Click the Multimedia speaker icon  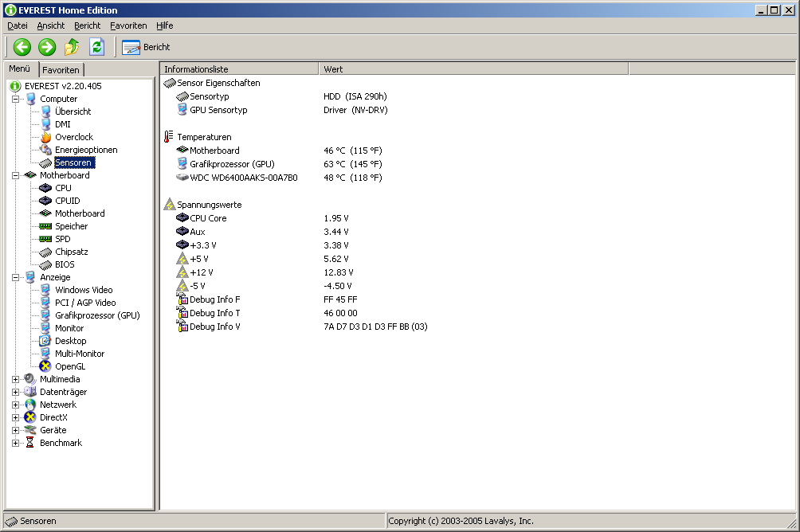coord(30,379)
